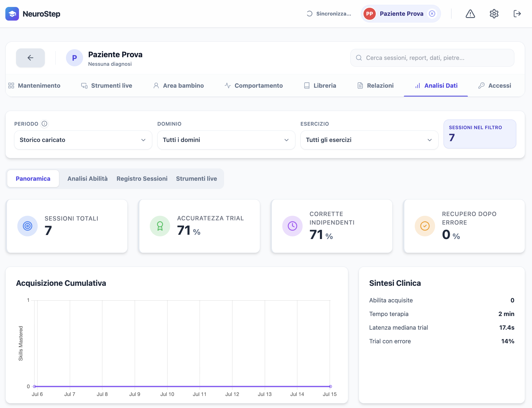Switch to the Comportamento tab

[254, 86]
